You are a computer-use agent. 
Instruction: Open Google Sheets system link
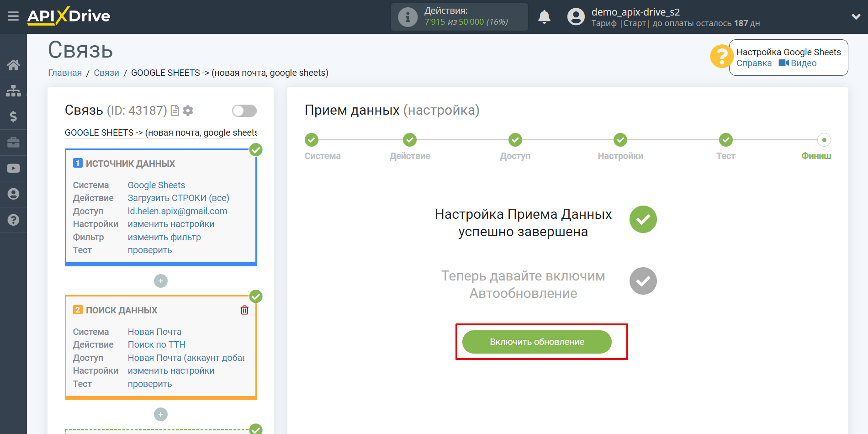click(x=156, y=185)
